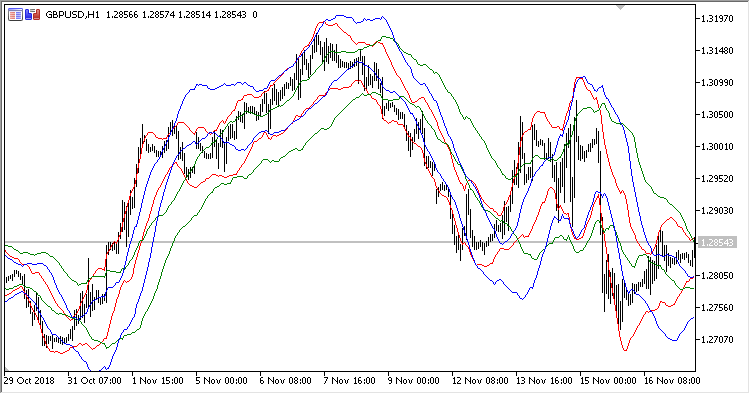The image size is (750, 394).
Task: Click the 1.31970 price scale label
Action: pyautogui.click(x=717, y=19)
